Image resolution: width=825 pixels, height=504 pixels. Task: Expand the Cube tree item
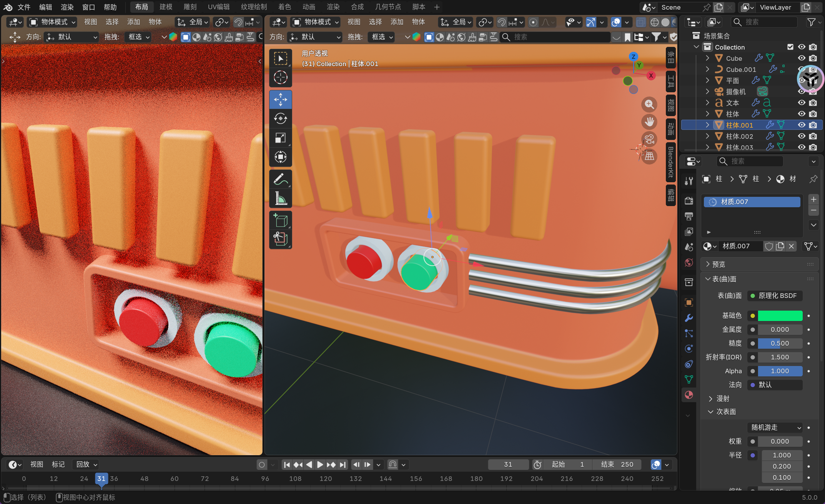coord(707,58)
